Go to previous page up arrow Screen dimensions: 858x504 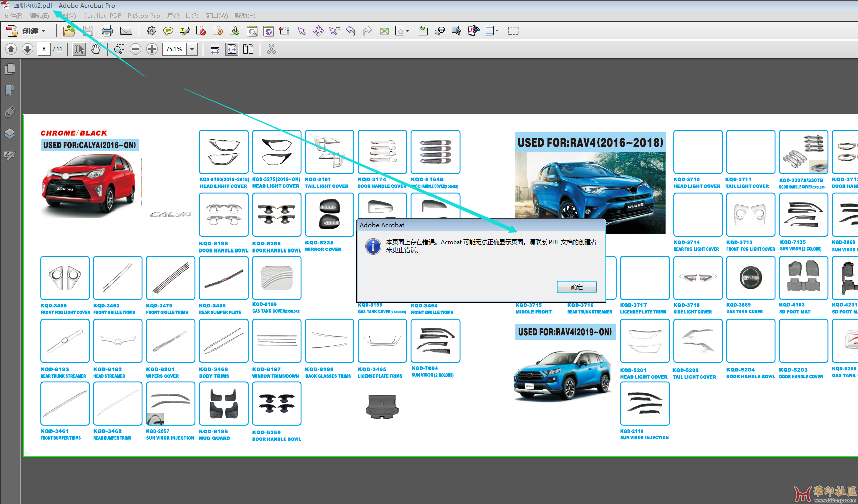(x=11, y=49)
